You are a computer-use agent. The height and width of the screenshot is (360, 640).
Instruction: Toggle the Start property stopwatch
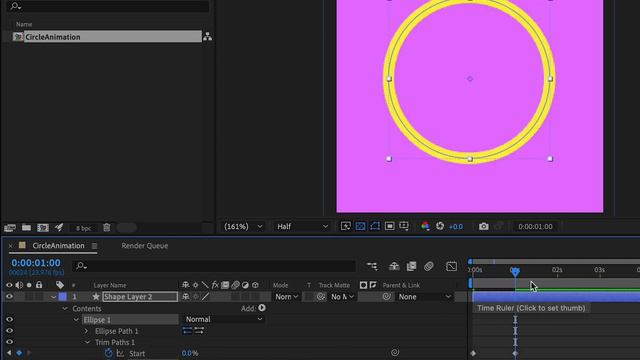coord(108,353)
